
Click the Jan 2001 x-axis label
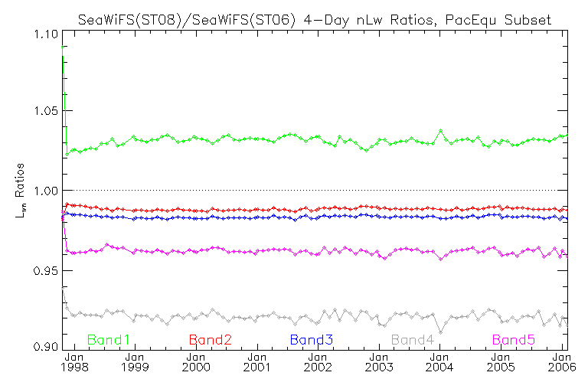(x=257, y=362)
